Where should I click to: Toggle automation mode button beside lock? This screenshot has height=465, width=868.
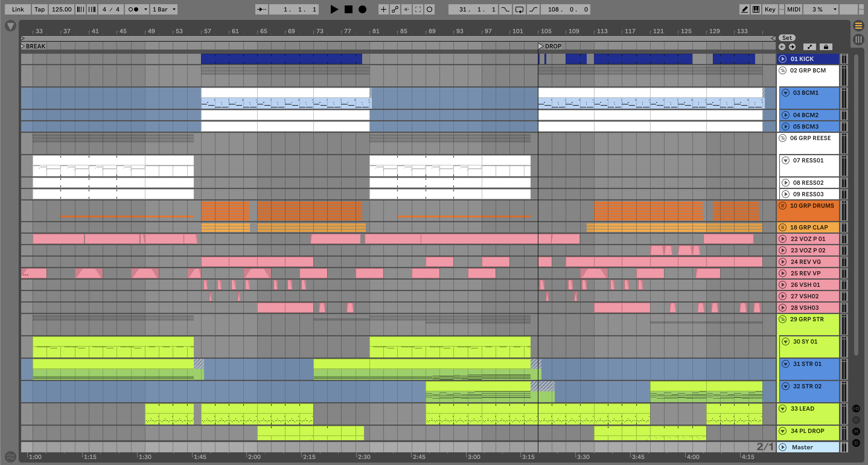(x=809, y=47)
